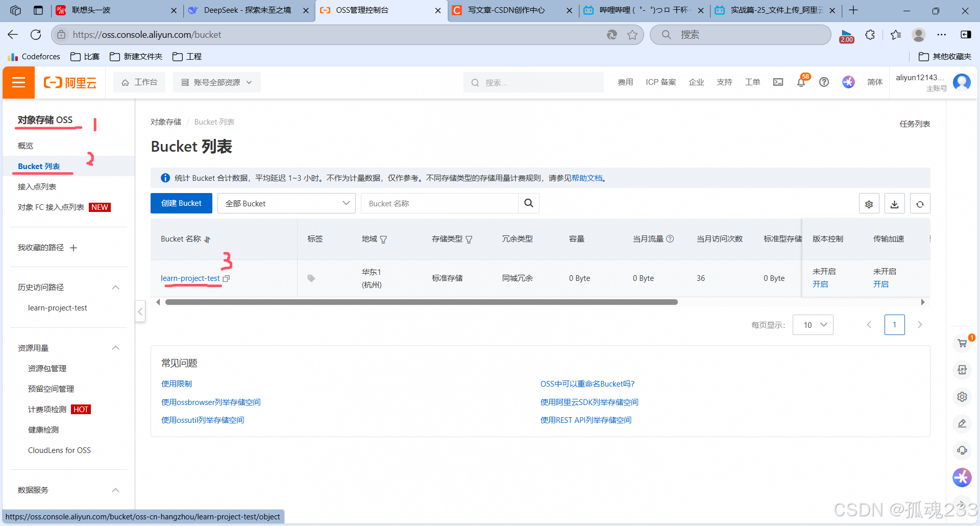Filter by region column
The height and width of the screenshot is (526, 980).
[x=383, y=239]
